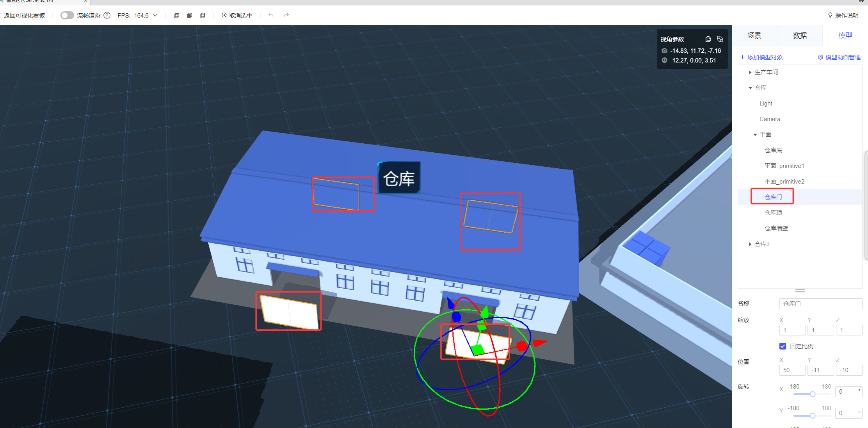
Task: Click the paste view parameters icon
Action: click(x=720, y=39)
